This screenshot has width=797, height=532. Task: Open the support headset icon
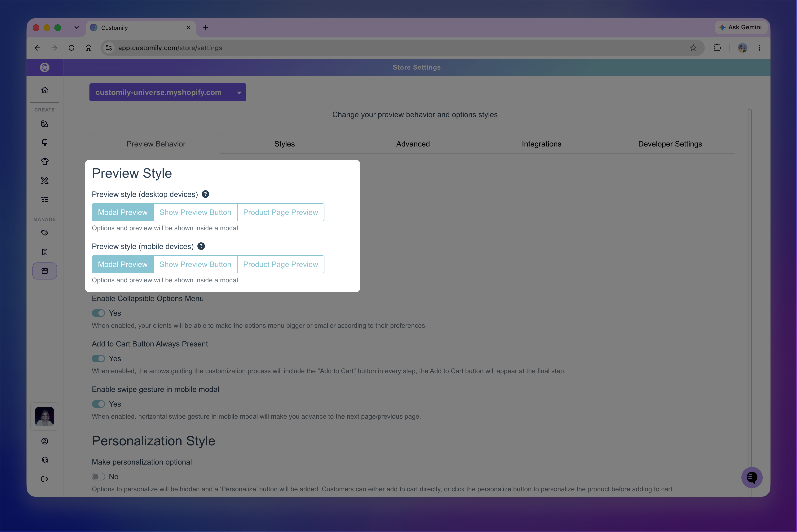click(44, 460)
